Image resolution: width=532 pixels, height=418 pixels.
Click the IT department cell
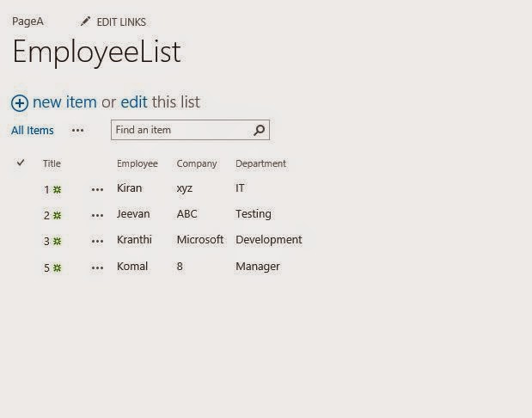240,188
